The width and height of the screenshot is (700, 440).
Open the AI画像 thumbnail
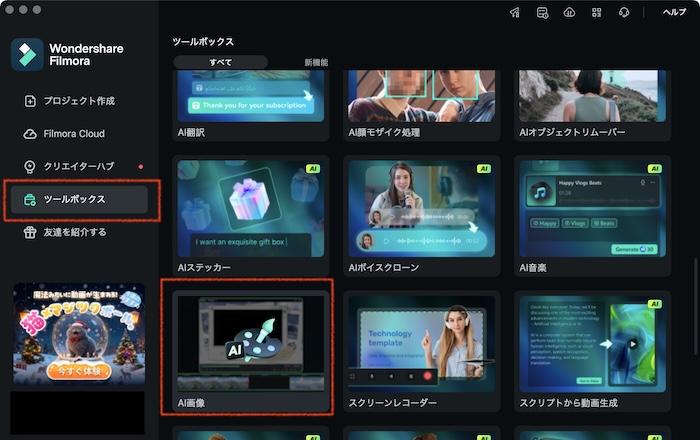click(251, 343)
